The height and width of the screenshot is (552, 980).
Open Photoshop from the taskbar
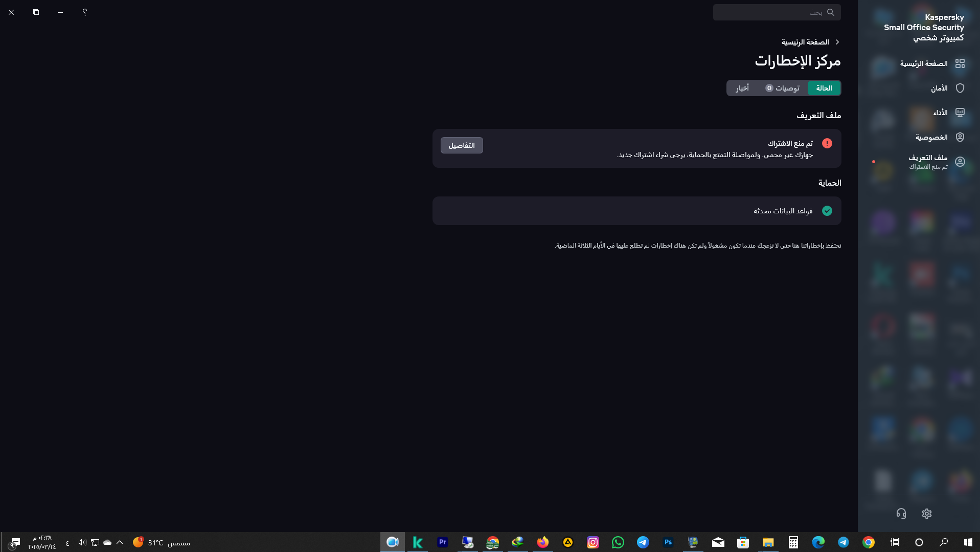coord(668,542)
